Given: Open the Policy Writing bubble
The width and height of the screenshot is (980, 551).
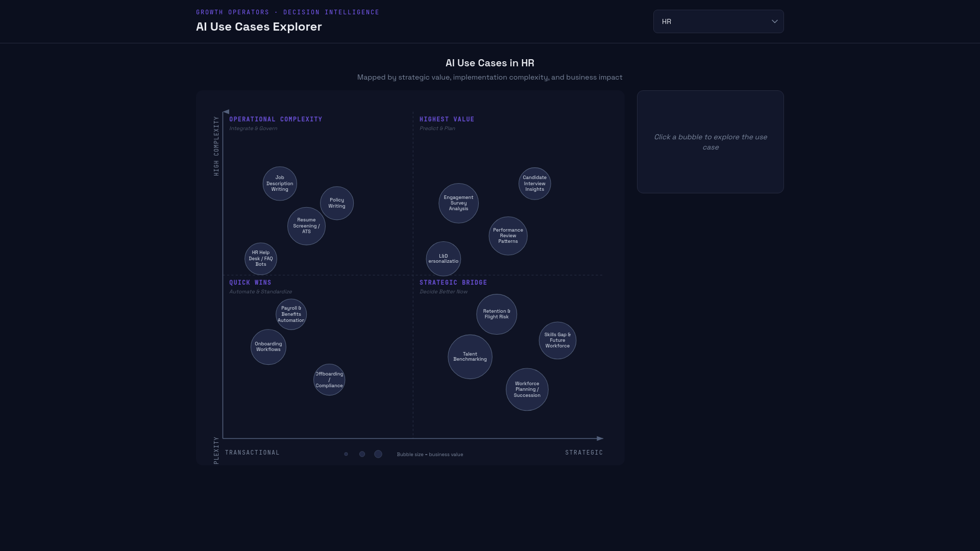Looking at the screenshot, I should [337, 203].
